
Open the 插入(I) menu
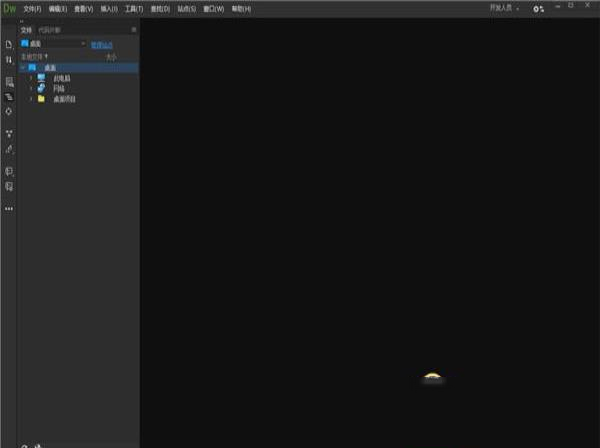tap(109, 9)
